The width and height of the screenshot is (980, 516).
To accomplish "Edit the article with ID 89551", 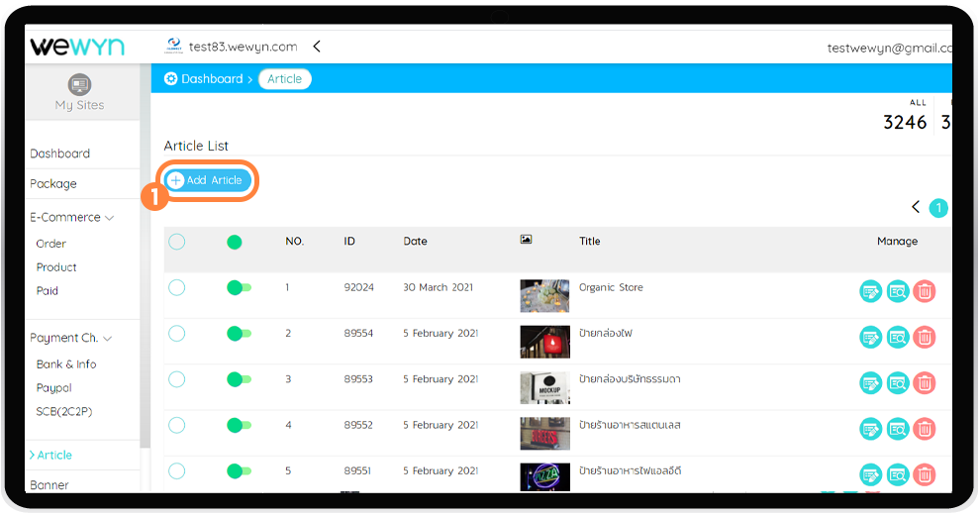I will coord(871,474).
